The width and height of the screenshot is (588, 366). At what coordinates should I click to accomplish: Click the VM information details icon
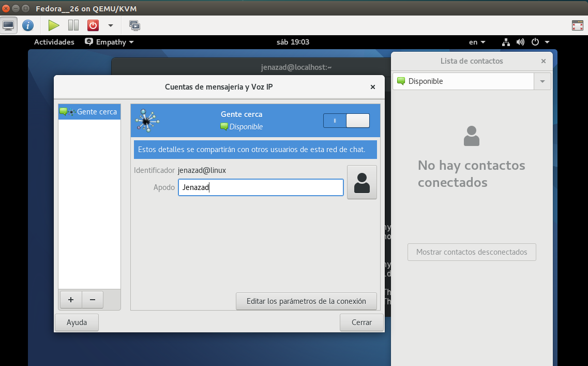(28, 25)
